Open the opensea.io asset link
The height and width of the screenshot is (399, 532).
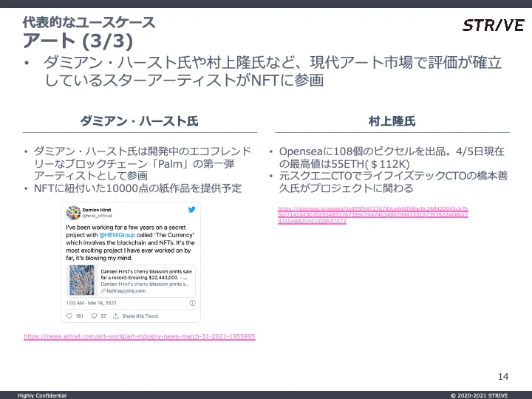pos(373,215)
